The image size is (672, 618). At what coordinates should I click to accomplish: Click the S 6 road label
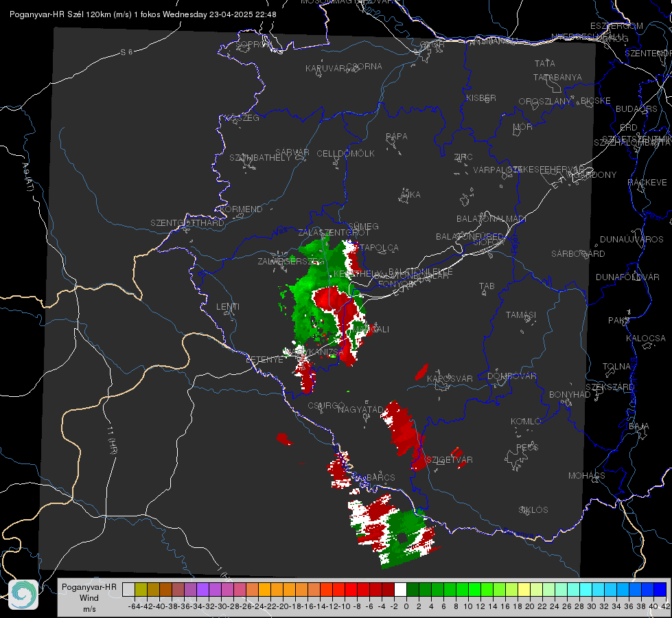click(126, 52)
